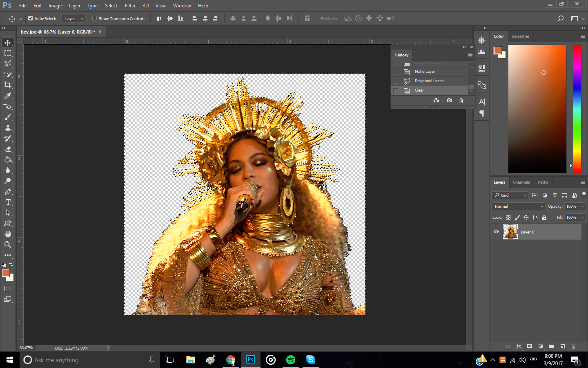Click the Layer 0 thumbnail
The height and width of the screenshot is (368, 588).
(x=510, y=232)
